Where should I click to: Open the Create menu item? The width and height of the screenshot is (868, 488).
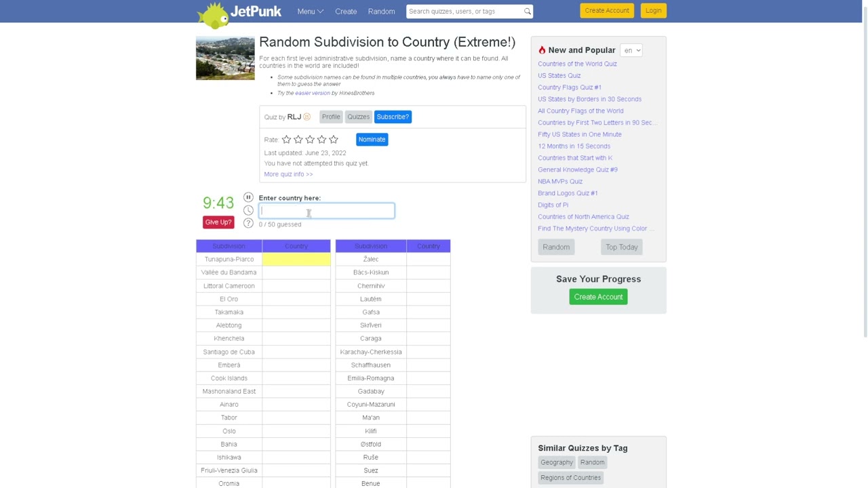click(x=346, y=12)
